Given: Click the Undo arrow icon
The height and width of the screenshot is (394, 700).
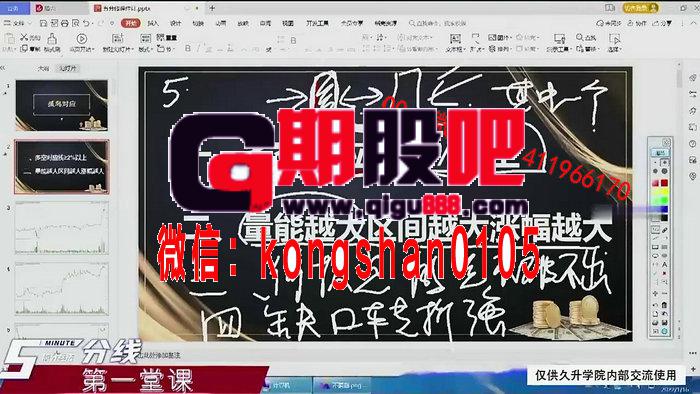Looking at the screenshot, I should coord(86,23).
